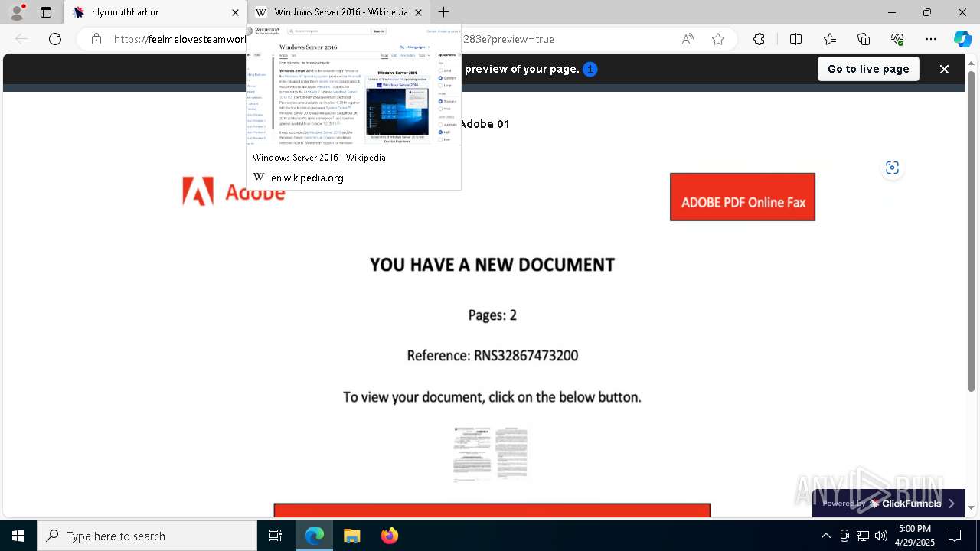The width and height of the screenshot is (980, 551).
Task: Click en.wikipedia.org in tab preview
Action: point(307,178)
